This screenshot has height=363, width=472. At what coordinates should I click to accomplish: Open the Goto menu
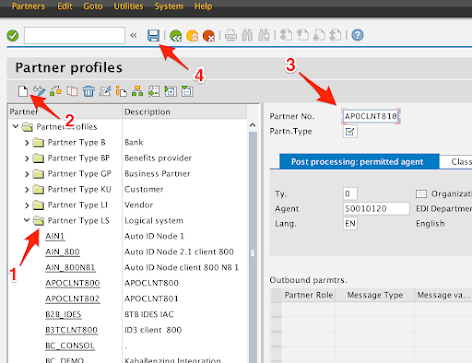[x=93, y=6]
